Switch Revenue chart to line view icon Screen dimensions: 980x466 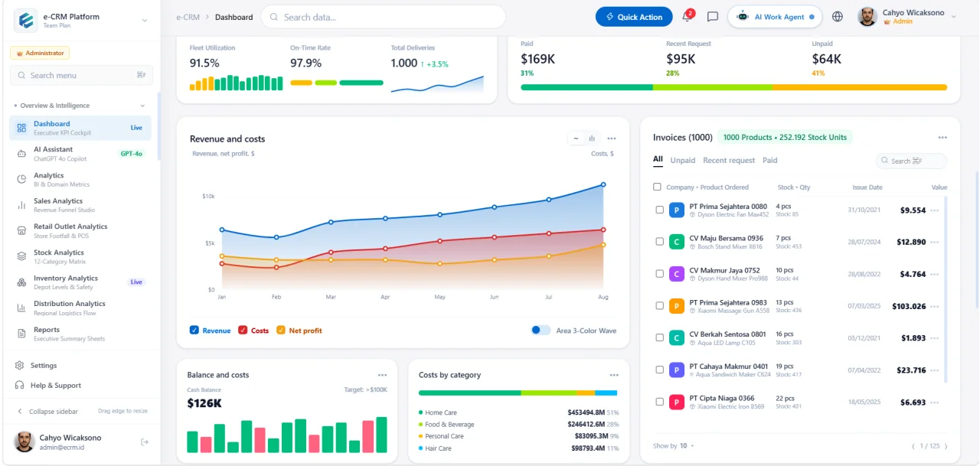point(575,138)
